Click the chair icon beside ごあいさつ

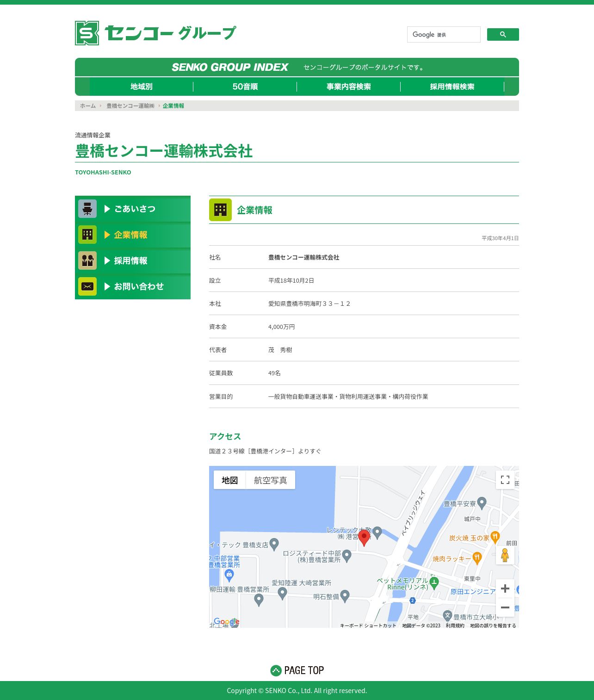[x=87, y=209]
